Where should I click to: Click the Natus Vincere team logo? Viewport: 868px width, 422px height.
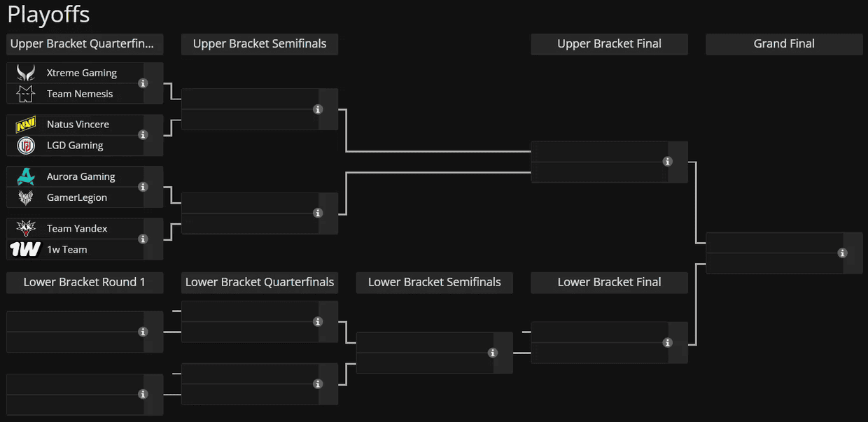pos(26,125)
